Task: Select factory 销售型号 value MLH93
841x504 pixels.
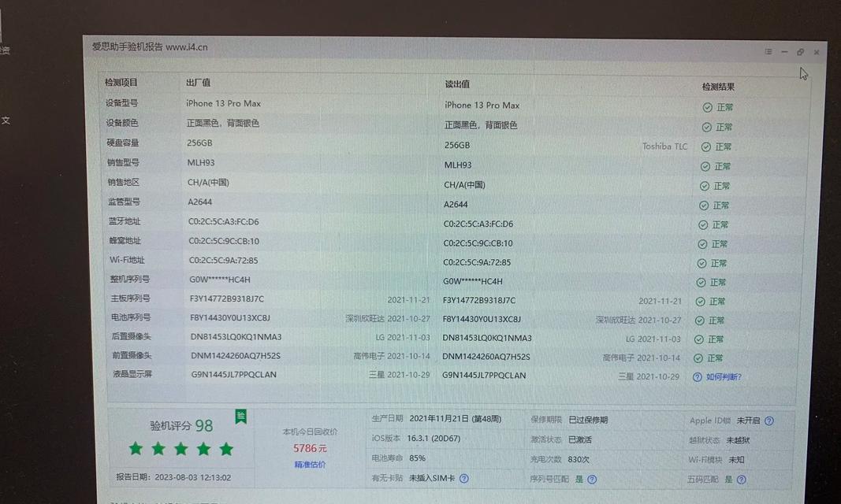Action: (x=201, y=162)
